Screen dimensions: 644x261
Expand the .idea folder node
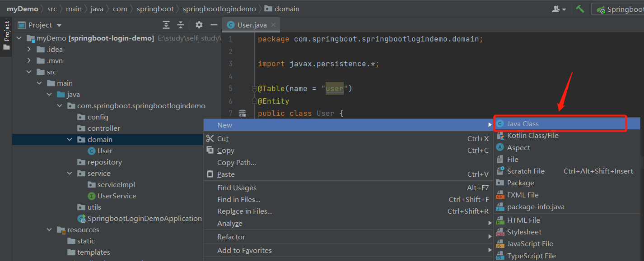[30, 50]
